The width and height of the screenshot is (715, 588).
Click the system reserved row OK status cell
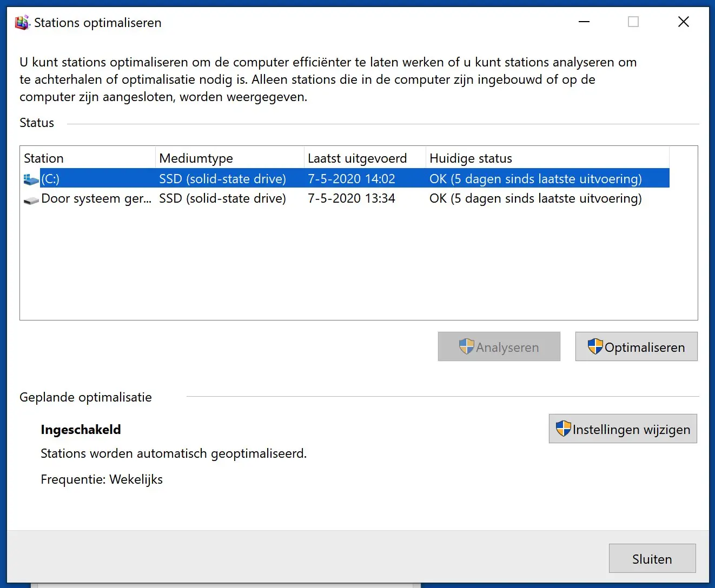click(x=535, y=198)
